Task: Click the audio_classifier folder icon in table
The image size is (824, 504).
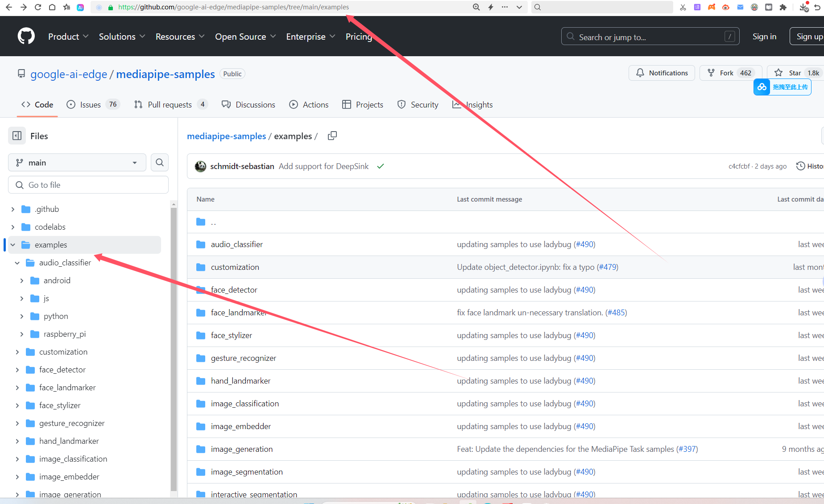Action: [201, 244]
